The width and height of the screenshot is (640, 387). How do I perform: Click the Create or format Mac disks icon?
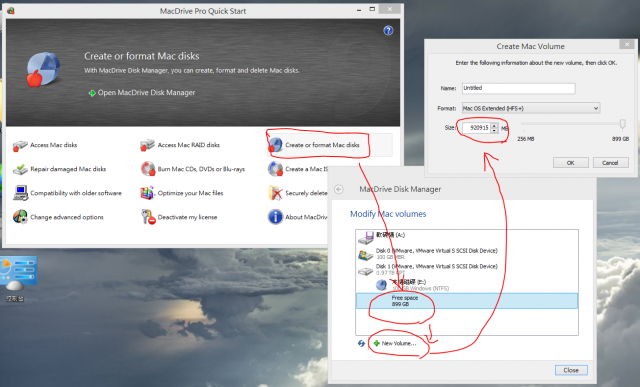point(276,145)
